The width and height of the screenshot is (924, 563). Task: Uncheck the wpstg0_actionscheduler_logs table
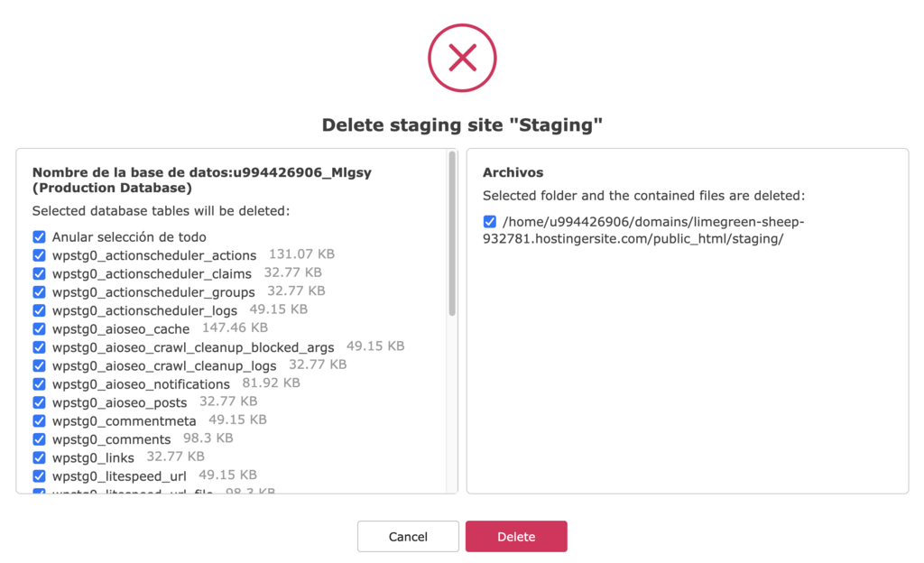click(x=38, y=310)
